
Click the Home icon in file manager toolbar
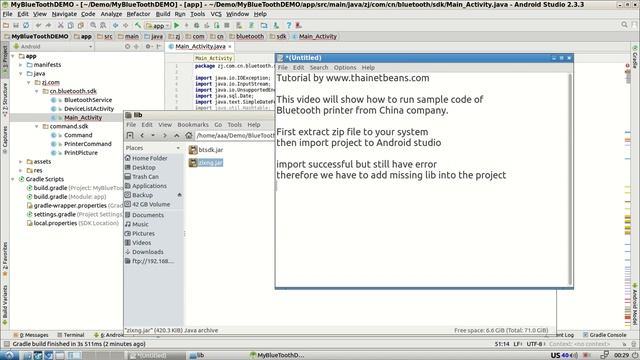[188, 135]
